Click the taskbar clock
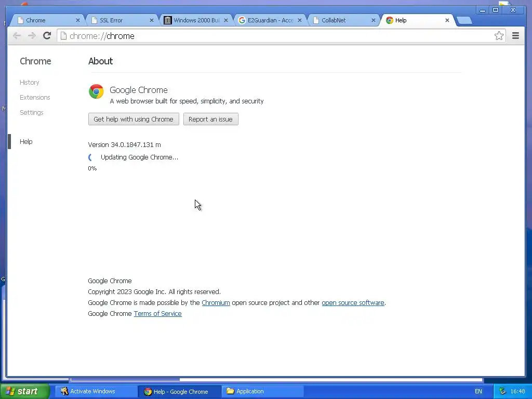 click(518, 391)
